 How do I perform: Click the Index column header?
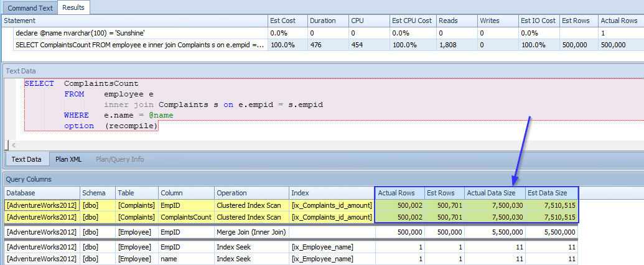tap(304, 193)
